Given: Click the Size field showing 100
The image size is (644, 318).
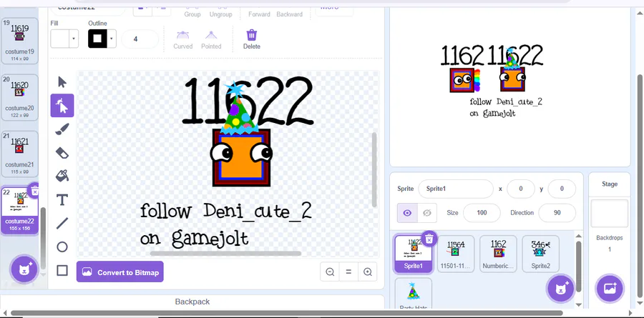Looking at the screenshot, I should [482, 213].
